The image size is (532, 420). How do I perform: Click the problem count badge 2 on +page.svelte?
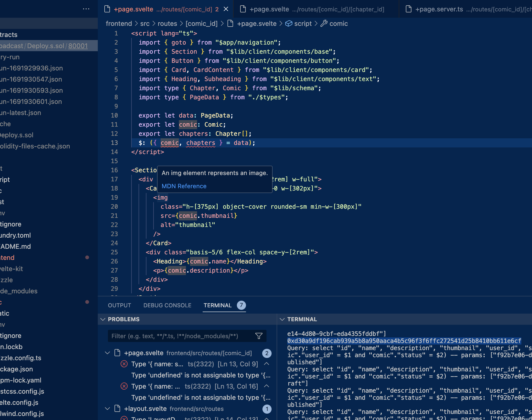267,353
